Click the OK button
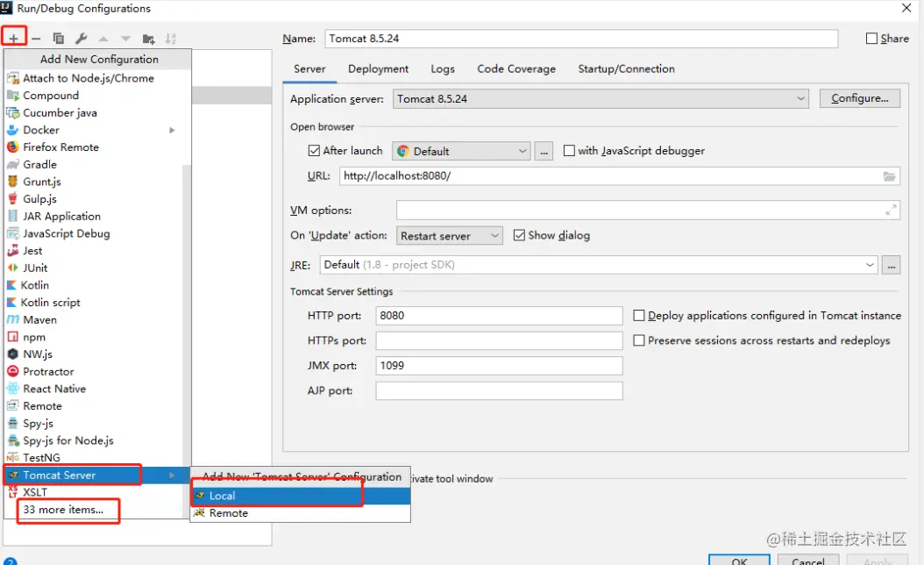Screen dimensions: 924x565 click(739, 561)
